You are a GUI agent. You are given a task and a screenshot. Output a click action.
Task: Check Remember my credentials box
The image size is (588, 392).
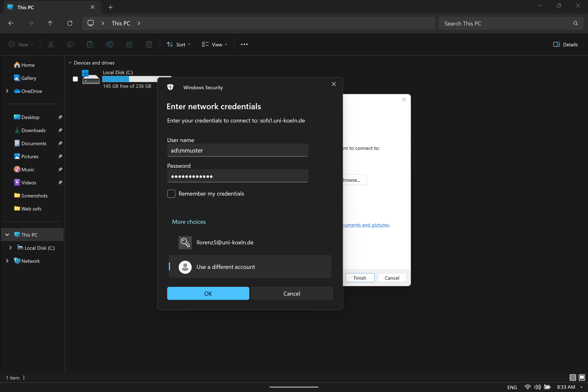(x=171, y=194)
